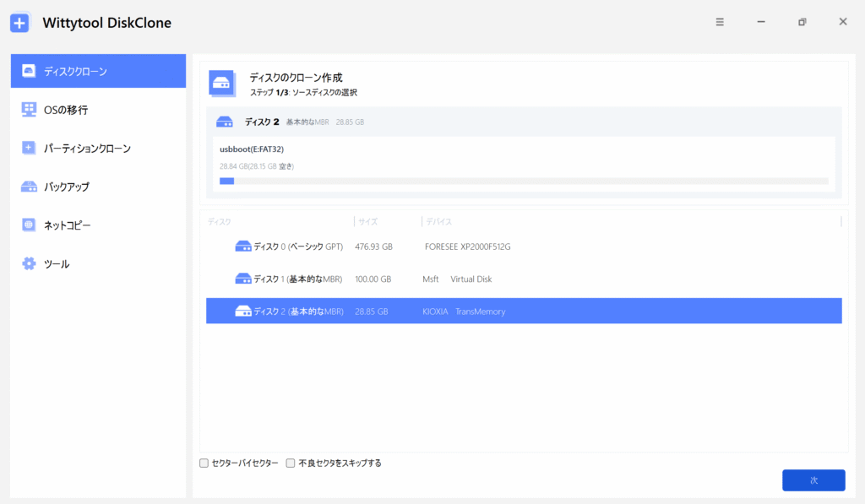Viewport: 865px width, 504px height.
Task: Click the Wittytool DiskClone logo icon
Action: coord(20,23)
